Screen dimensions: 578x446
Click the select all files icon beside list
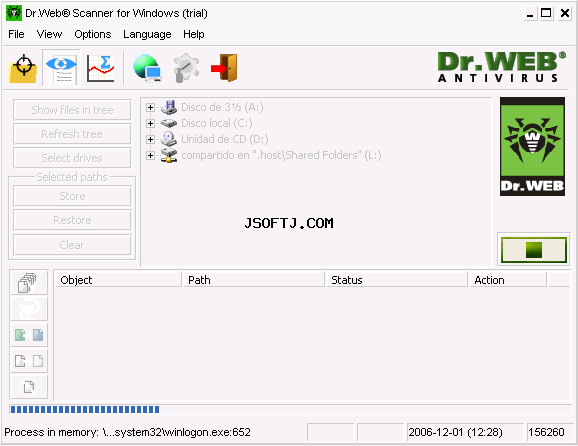pyautogui.click(x=29, y=283)
